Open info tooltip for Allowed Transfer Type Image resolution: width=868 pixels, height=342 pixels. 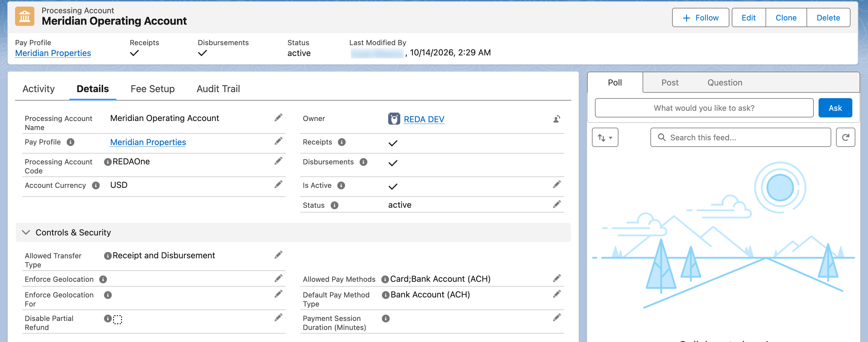108,256
